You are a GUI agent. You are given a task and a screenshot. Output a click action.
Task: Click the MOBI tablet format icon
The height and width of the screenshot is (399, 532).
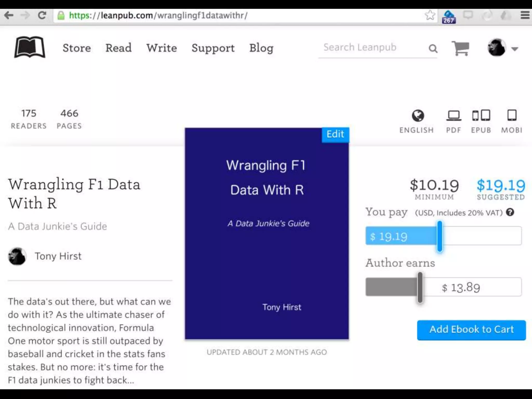(512, 116)
